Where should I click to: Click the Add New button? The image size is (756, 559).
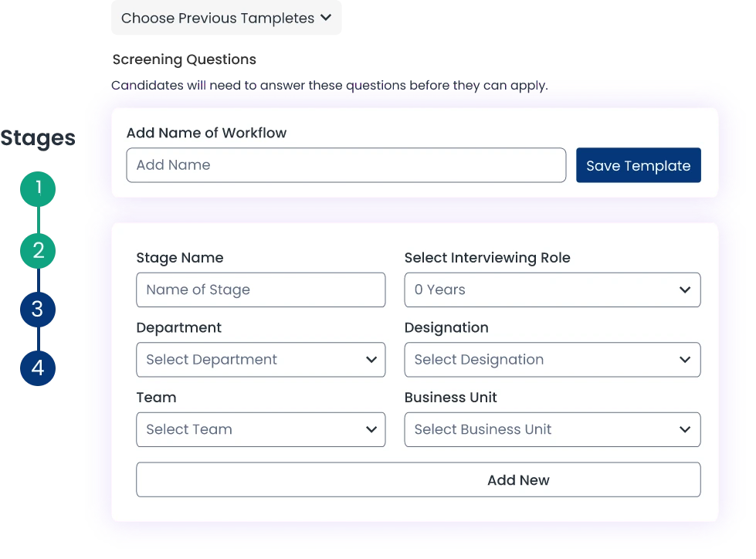coord(418,479)
